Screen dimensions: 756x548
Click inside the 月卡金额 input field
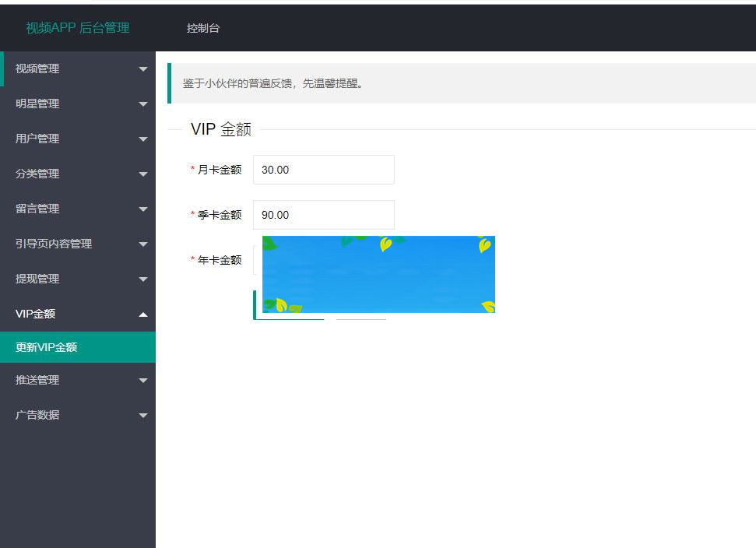click(323, 169)
